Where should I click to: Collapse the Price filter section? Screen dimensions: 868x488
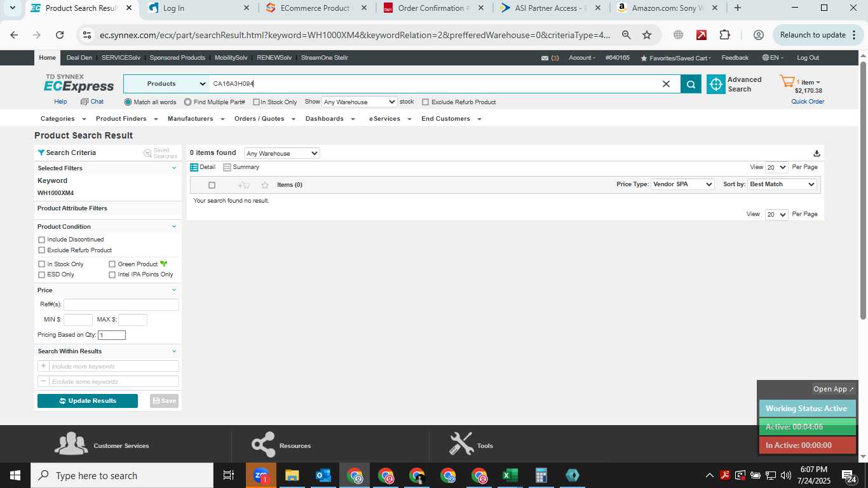174,290
